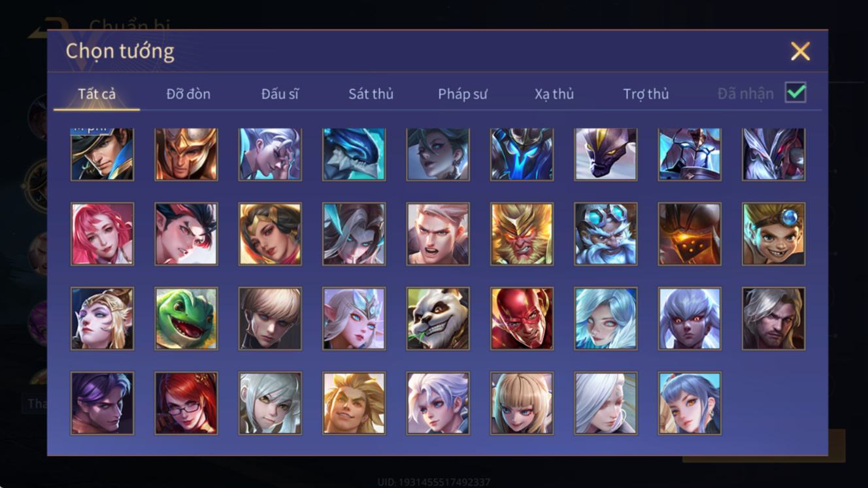Choose the panda hero portrait
Screen dimensions: 868x488
click(438, 319)
